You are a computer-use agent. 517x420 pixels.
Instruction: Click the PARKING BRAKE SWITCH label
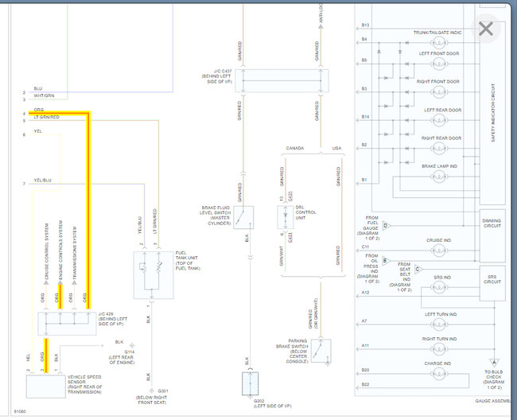tap(292, 351)
